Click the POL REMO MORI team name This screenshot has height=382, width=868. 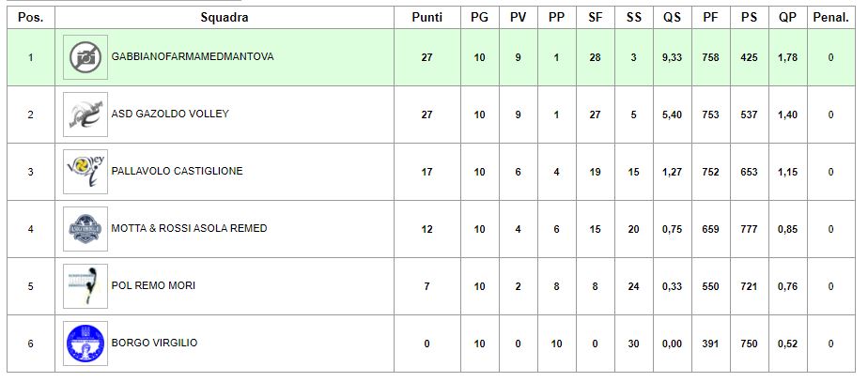(153, 285)
